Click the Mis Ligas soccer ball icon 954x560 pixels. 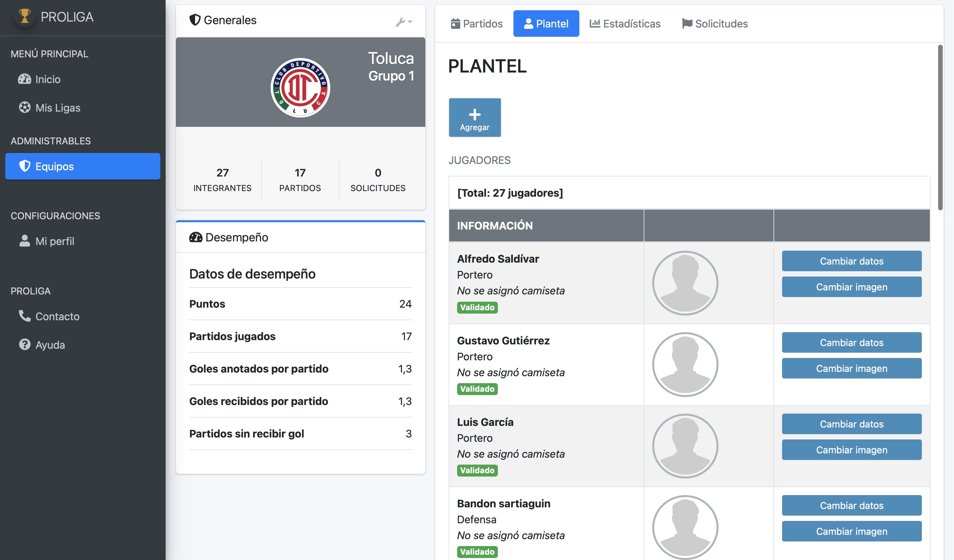point(25,107)
